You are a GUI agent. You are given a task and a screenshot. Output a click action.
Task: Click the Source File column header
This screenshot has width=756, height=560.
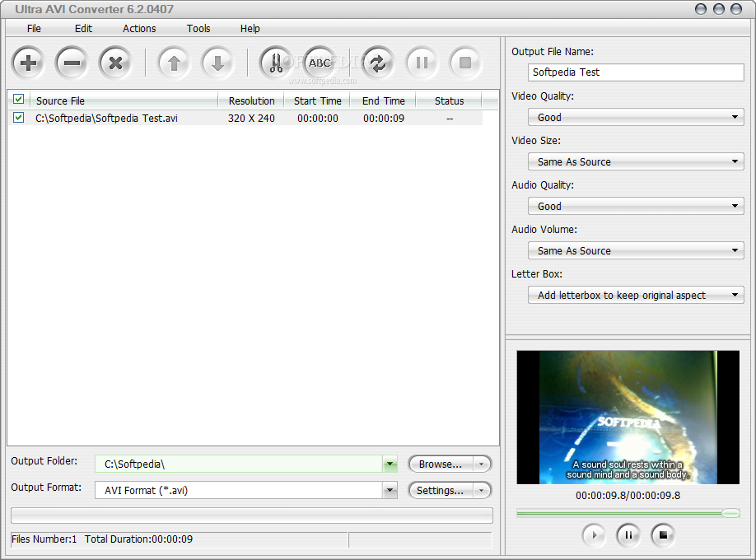[124, 100]
